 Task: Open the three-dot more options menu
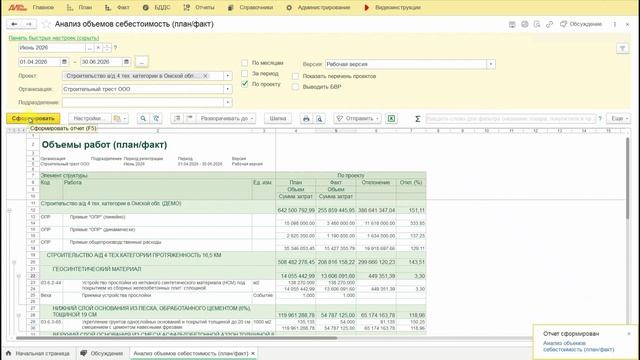[615, 24]
